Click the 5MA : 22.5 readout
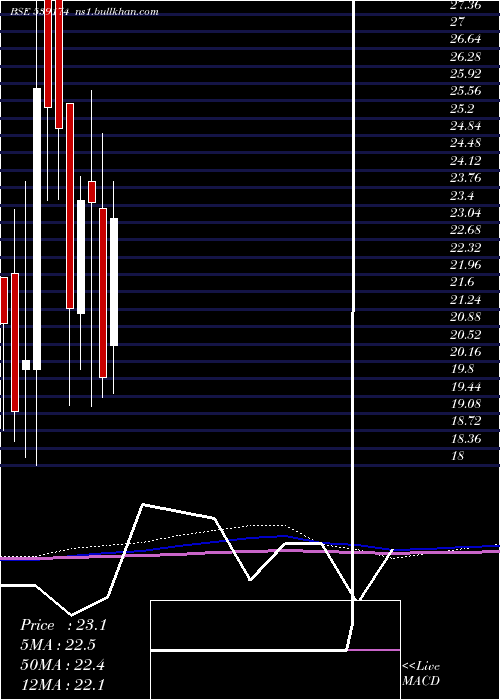The width and height of the screenshot is (500, 700). 58,645
